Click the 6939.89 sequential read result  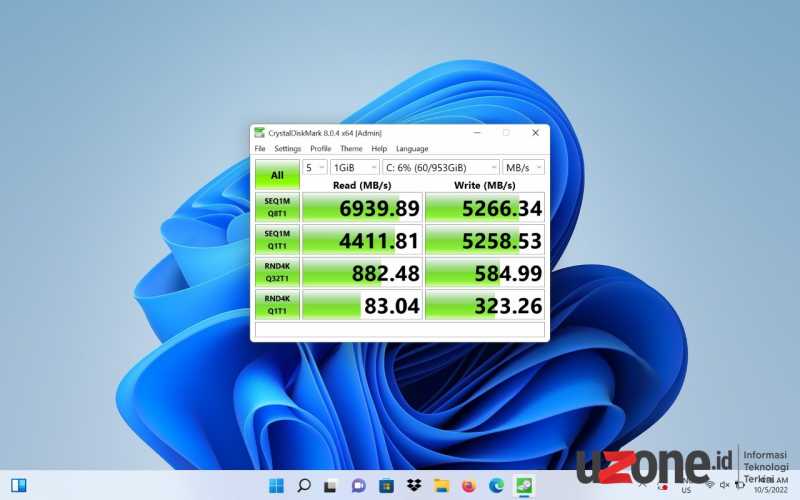(x=362, y=207)
